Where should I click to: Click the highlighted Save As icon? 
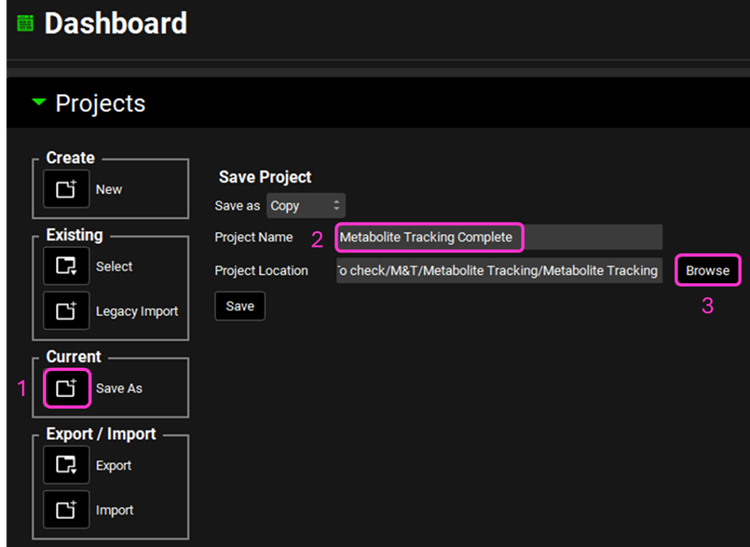coord(66,388)
